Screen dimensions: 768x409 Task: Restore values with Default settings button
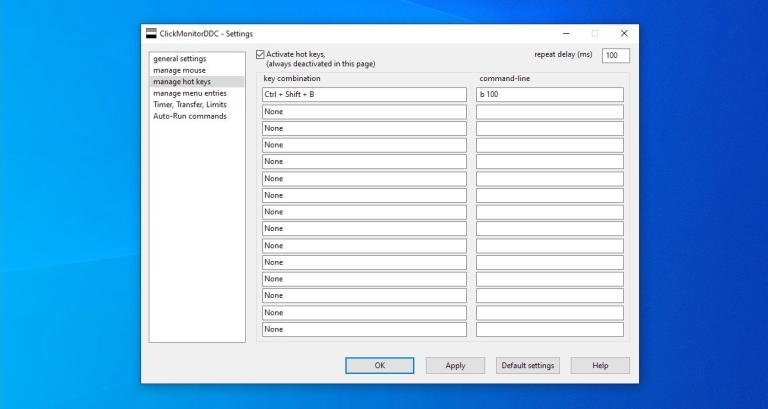(x=528, y=365)
